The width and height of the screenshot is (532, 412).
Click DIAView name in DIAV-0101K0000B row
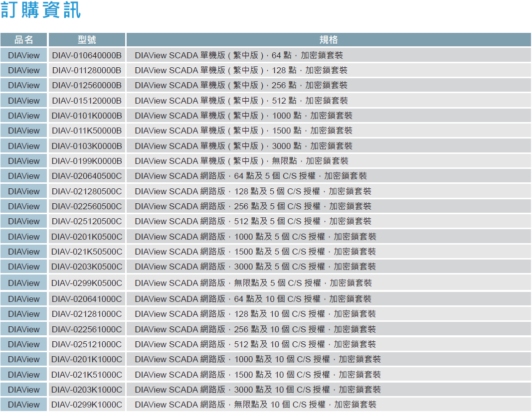coord(24,116)
